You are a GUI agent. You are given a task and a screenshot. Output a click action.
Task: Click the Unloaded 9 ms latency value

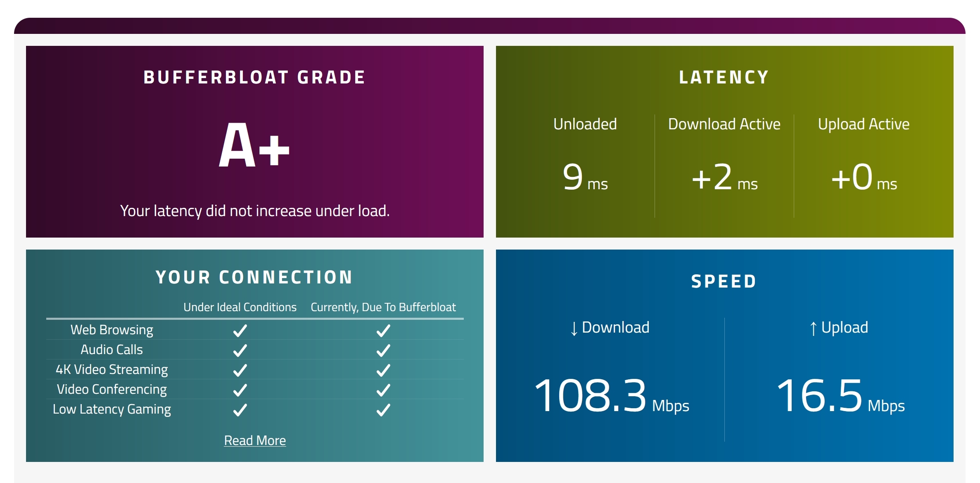(585, 178)
